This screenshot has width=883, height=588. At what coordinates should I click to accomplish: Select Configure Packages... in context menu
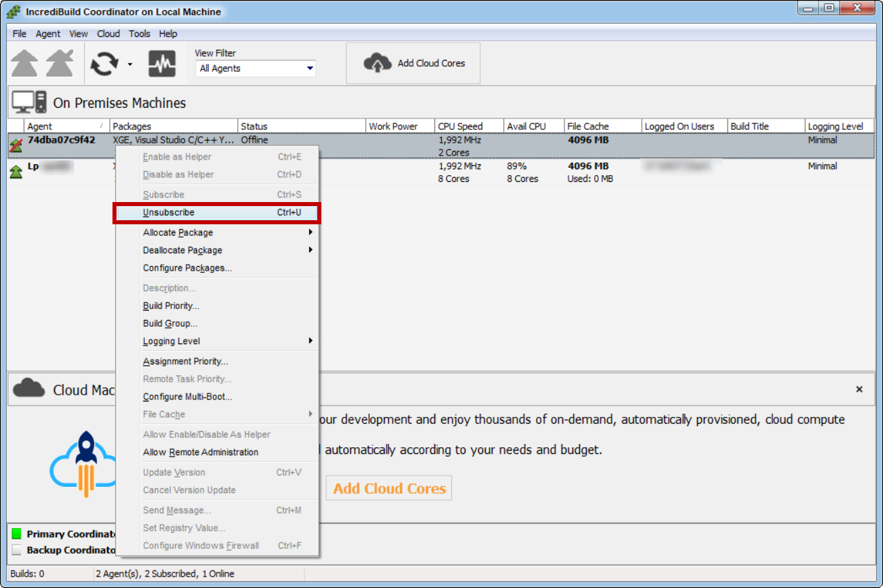[x=217, y=268]
